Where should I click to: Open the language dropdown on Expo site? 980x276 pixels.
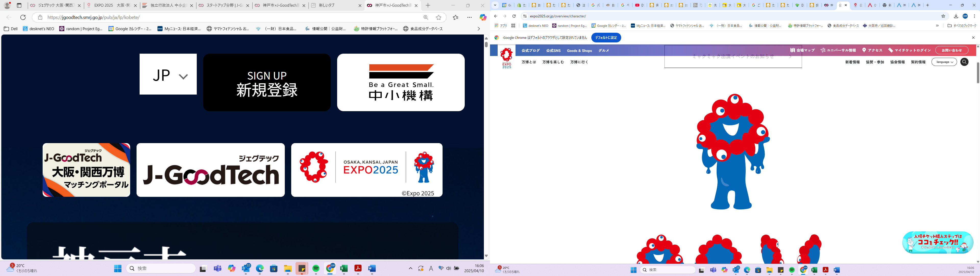pyautogui.click(x=944, y=62)
